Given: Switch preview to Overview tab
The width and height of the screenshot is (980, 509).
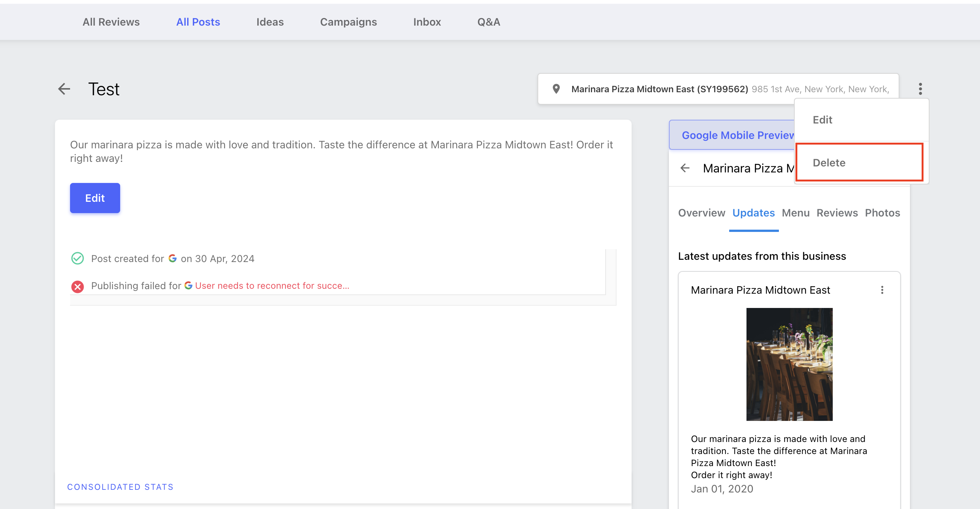Looking at the screenshot, I should pos(702,213).
